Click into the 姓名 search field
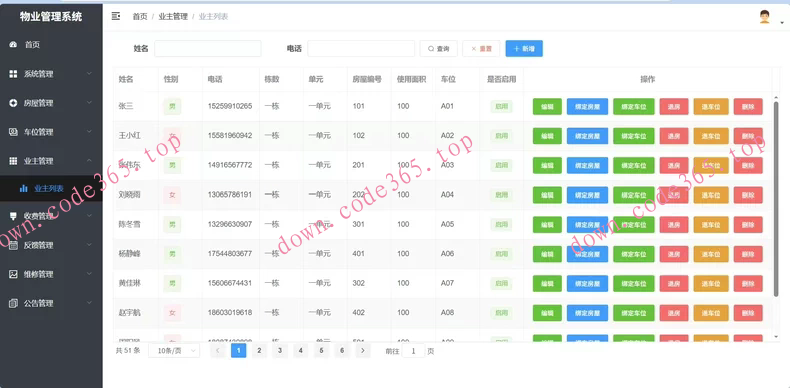The image size is (790, 388). [x=208, y=48]
